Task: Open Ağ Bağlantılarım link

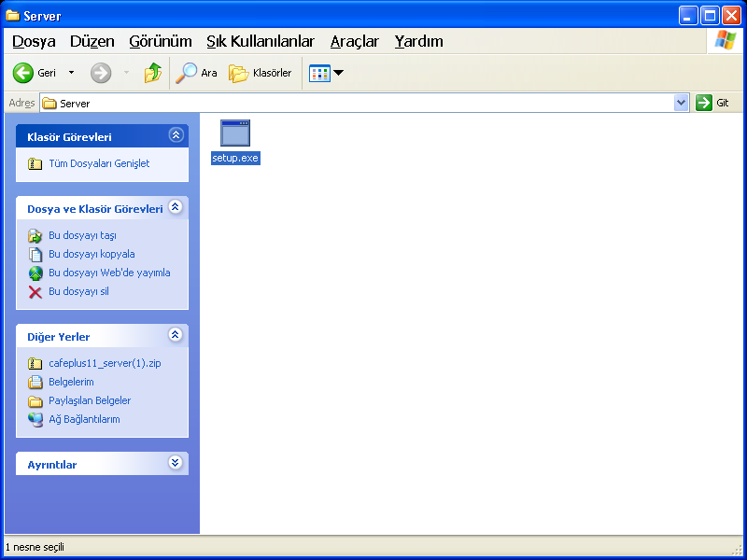Action: pos(84,419)
